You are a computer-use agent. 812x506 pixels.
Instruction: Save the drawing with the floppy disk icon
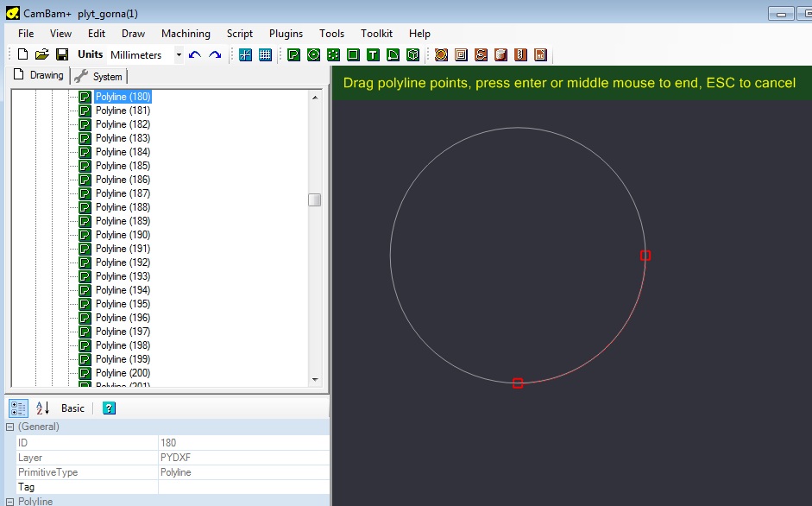pos(62,54)
